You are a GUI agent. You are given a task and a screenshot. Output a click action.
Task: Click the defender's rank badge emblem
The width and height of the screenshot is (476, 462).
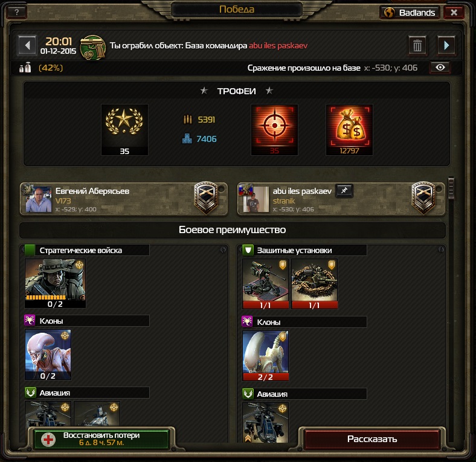pos(423,197)
